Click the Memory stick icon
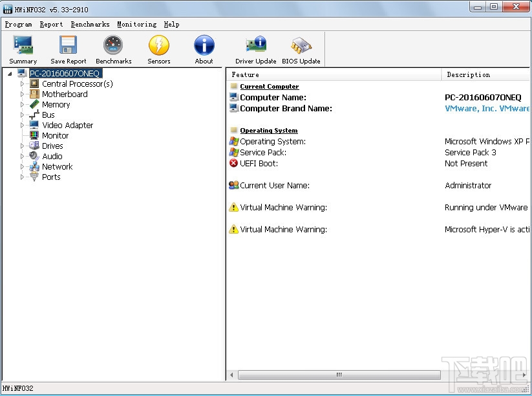The image size is (532, 396). [34, 104]
